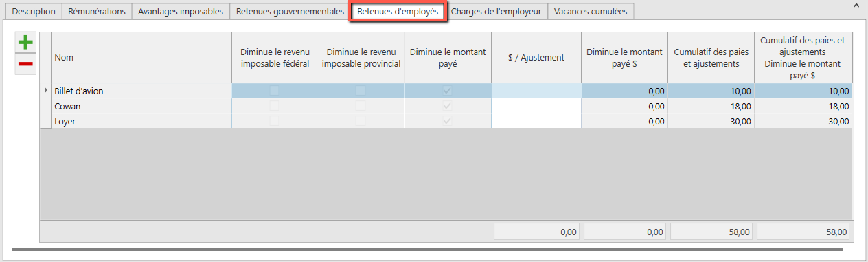
Task: Click the $ / Ajustement total field showing 0,00
Action: (x=537, y=232)
